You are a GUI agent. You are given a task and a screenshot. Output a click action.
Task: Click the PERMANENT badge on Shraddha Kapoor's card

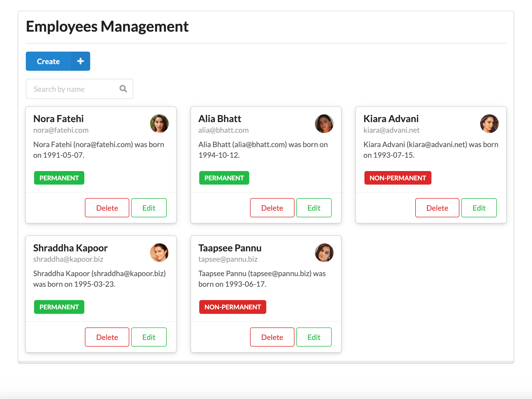coord(59,307)
